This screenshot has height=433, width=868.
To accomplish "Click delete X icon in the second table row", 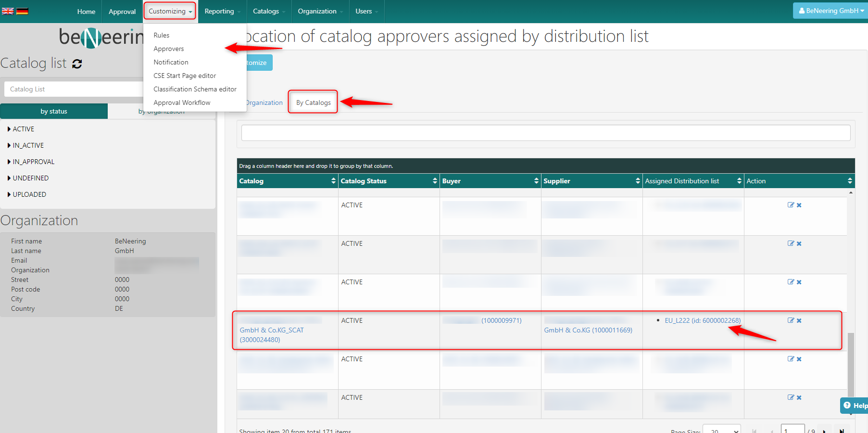I will tap(799, 243).
